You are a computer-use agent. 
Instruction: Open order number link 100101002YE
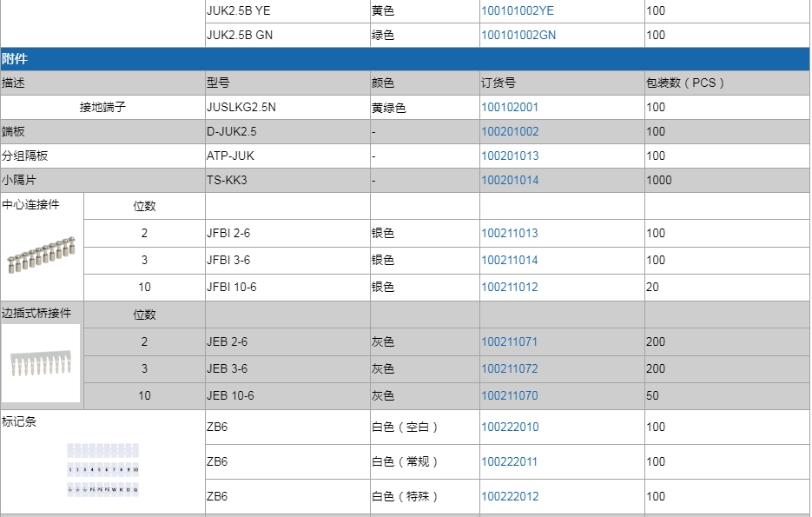tap(517, 11)
